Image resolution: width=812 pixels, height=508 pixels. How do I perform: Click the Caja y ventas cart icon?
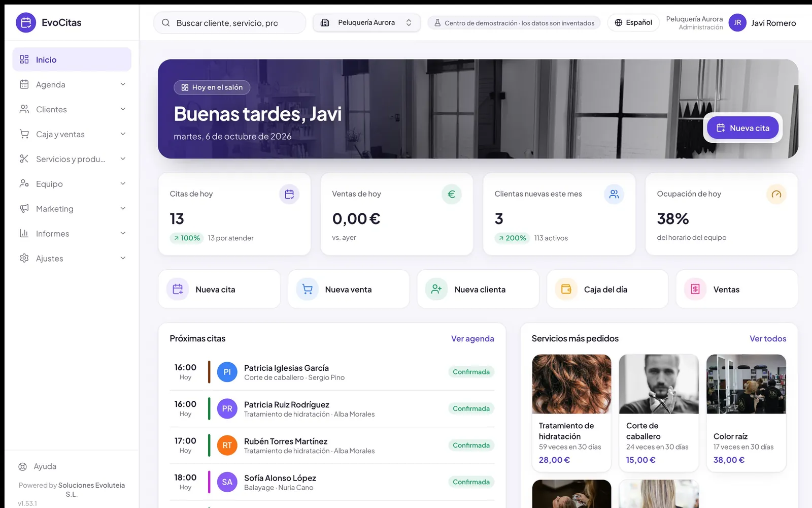[x=24, y=134]
